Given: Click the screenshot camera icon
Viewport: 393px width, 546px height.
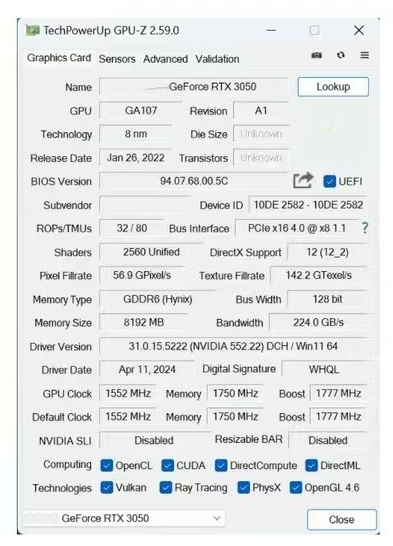Looking at the screenshot, I should [x=316, y=55].
